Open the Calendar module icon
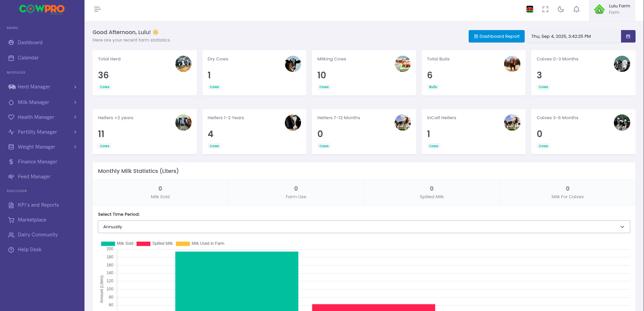The height and width of the screenshot is (311, 644). pos(11,57)
